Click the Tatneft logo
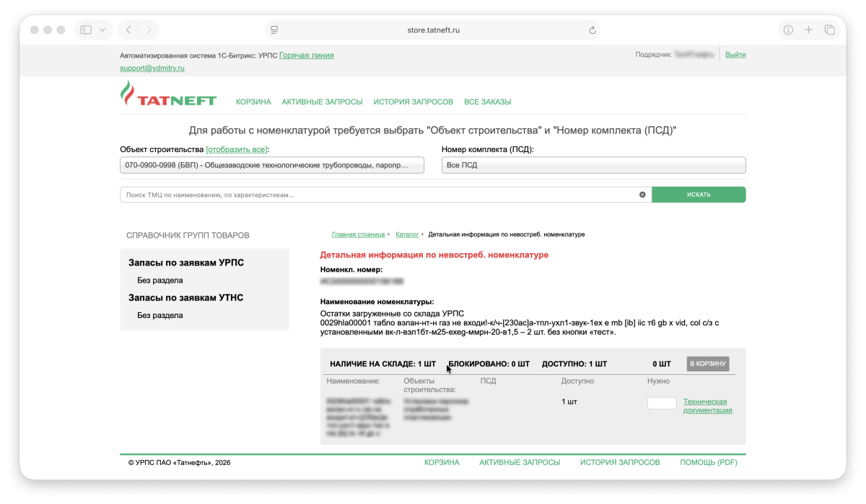 click(168, 94)
